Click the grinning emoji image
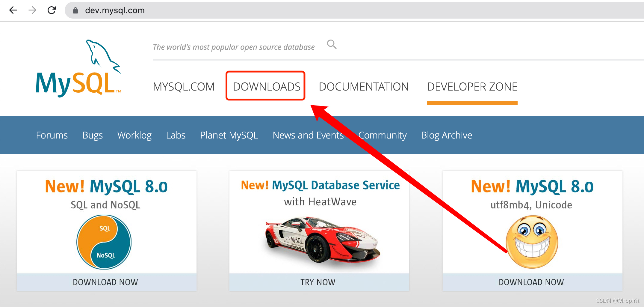 [x=532, y=242]
